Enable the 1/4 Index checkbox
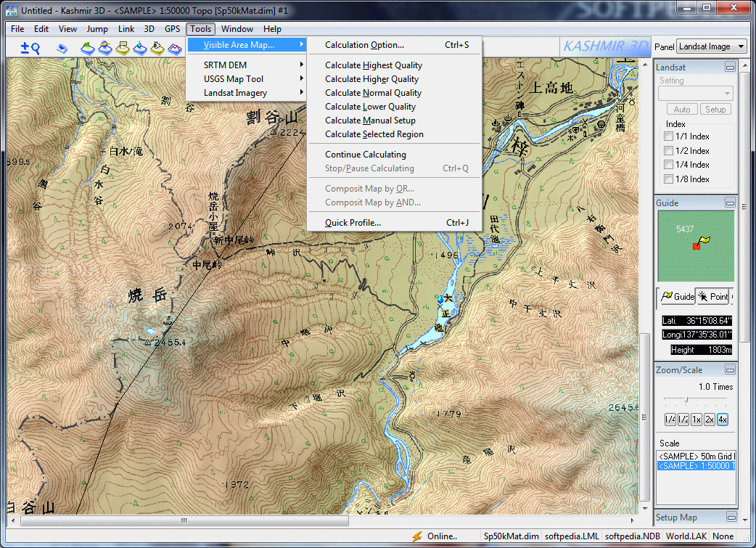Screen dimensions: 756x548 point(668,165)
